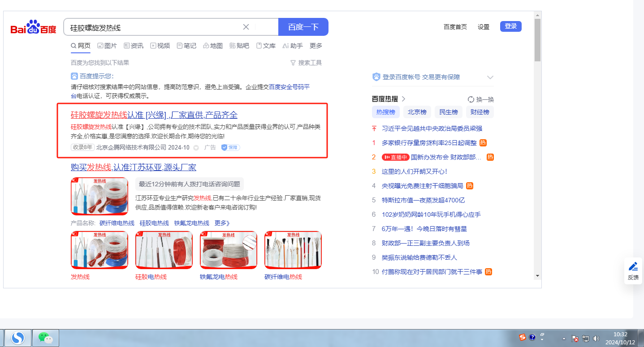Click the 热 badge next to 多家银行存量房贷利率
Screen dimensions: 644x347
coord(483,143)
